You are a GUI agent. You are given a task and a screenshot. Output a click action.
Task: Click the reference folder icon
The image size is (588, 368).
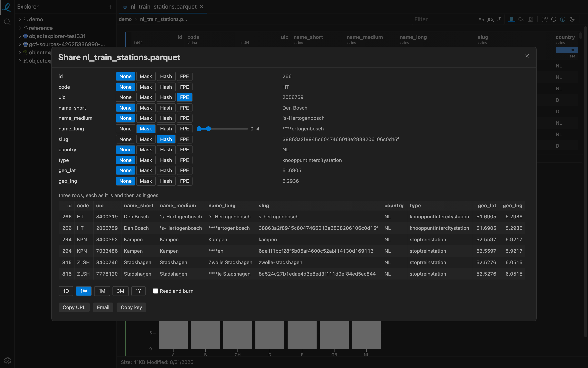point(26,28)
